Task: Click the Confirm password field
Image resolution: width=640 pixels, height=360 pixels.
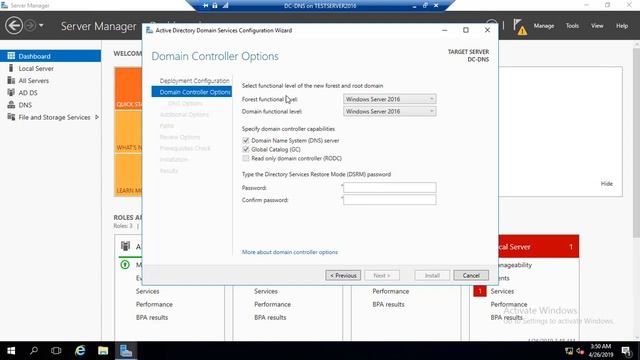Action: [389, 200]
